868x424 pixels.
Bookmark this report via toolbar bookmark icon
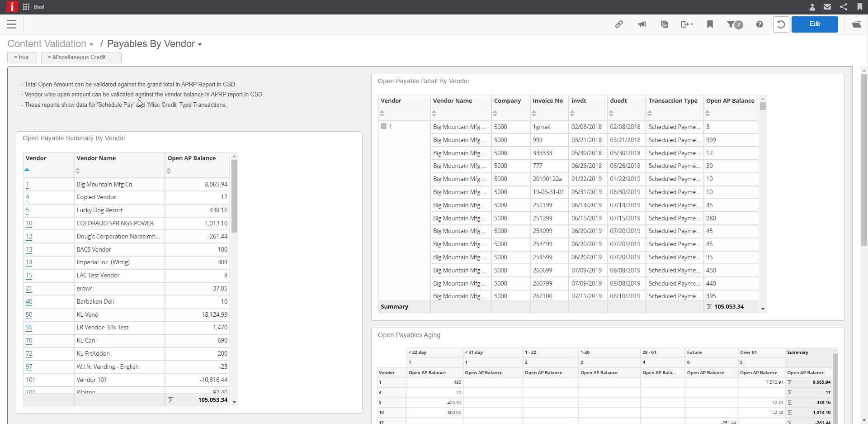tap(710, 24)
